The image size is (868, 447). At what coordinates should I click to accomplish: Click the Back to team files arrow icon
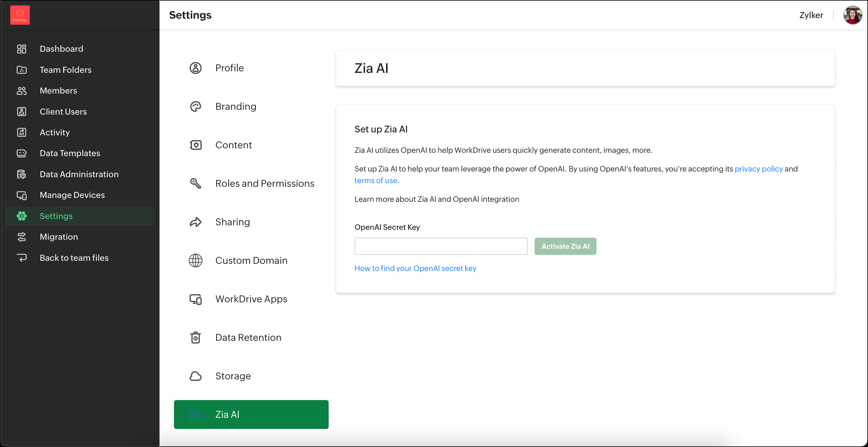pos(22,258)
